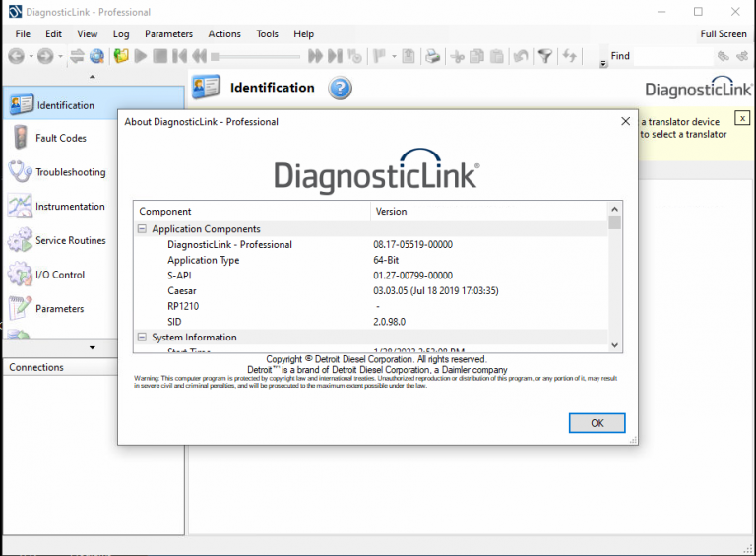The width and height of the screenshot is (756, 556).
Task: Select the S-API component row
Action: coord(371,276)
